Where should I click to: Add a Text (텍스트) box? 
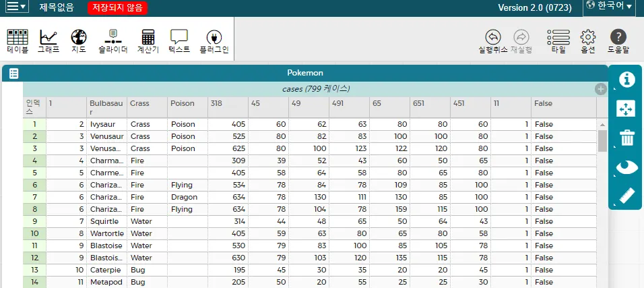[x=179, y=40]
